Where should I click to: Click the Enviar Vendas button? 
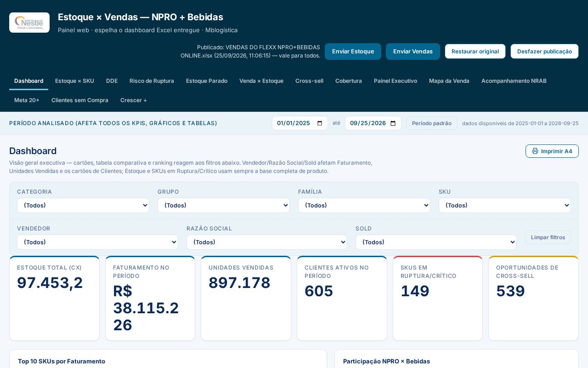tap(413, 52)
